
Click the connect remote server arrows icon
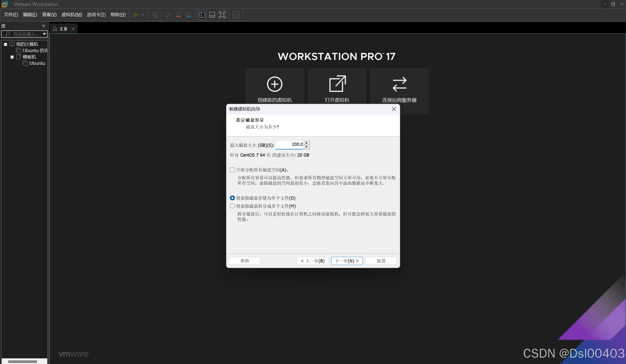399,84
